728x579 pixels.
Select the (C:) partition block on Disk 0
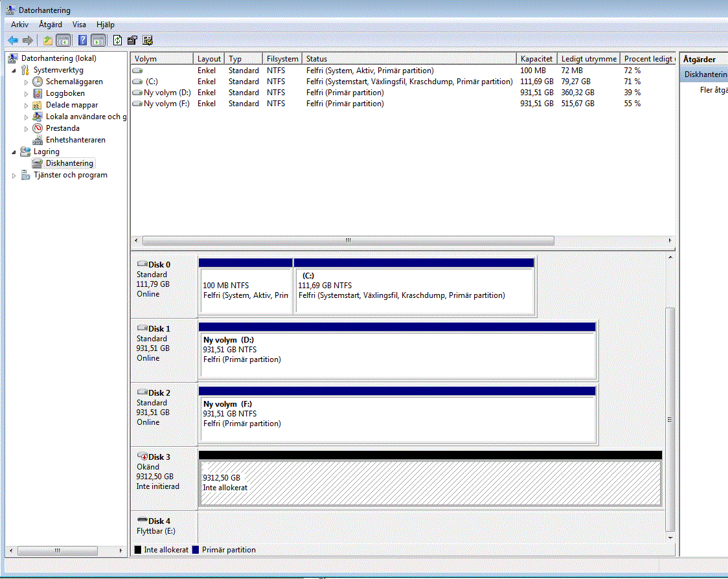click(x=414, y=286)
